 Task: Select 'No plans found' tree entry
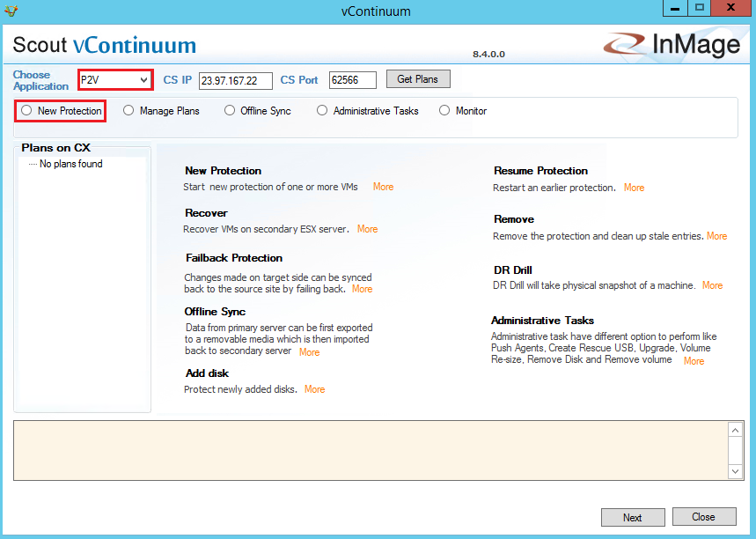click(70, 164)
